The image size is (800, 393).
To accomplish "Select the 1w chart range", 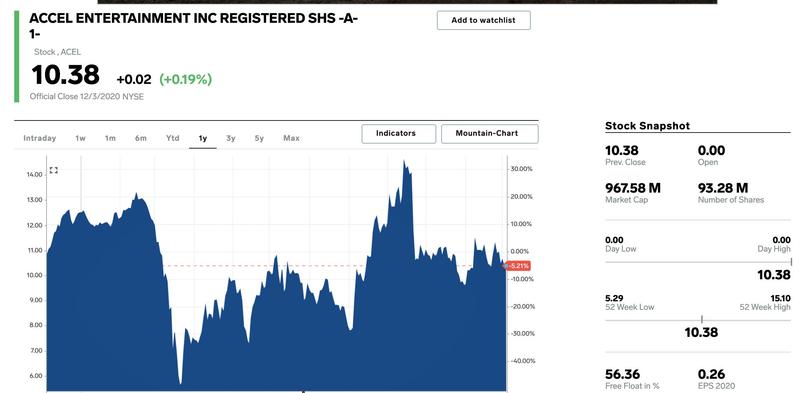I will [80, 138].
